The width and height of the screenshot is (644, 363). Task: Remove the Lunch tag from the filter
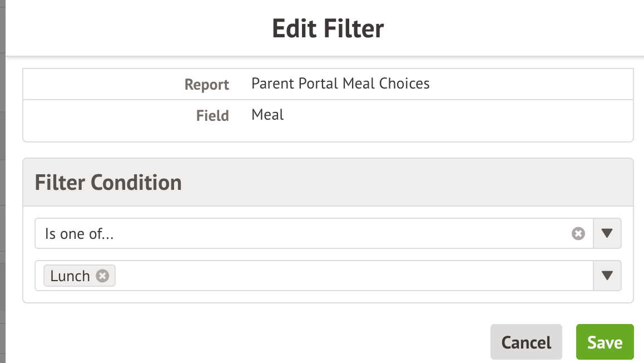coord(102,276)
